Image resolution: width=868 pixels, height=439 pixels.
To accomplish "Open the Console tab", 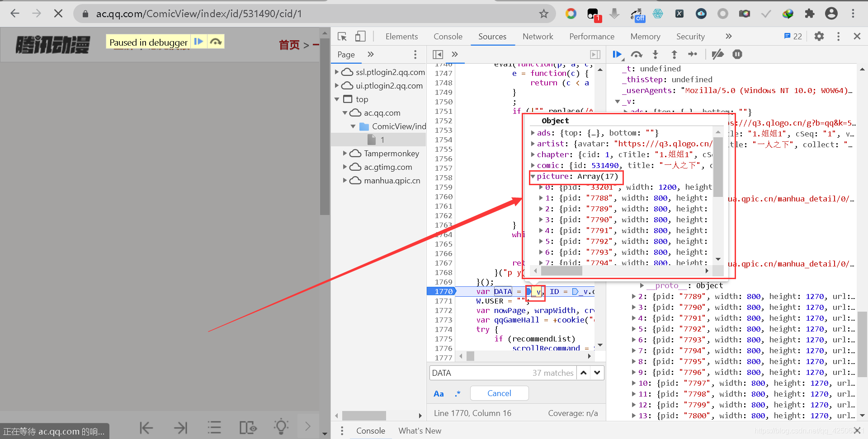I will [448, 37].
